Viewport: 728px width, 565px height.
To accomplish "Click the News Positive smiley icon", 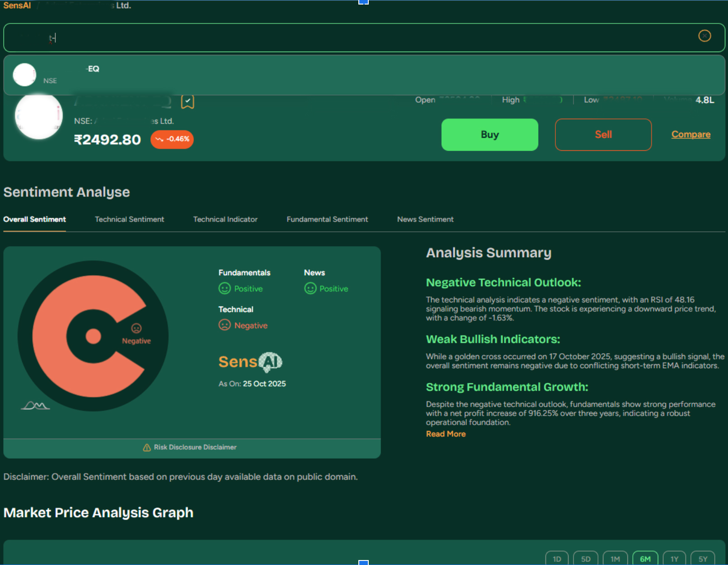I will 310,288.
